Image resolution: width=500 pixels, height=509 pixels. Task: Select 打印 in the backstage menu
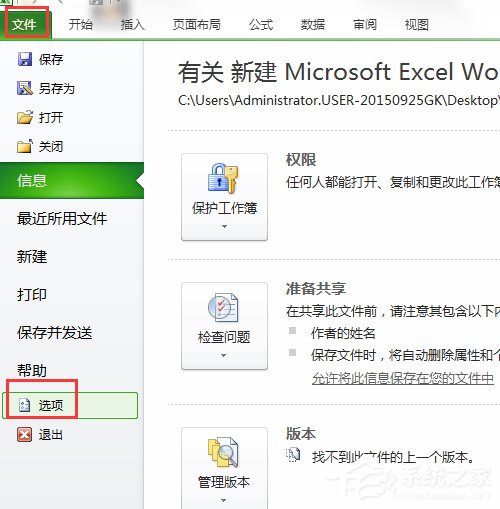[32, 295]
